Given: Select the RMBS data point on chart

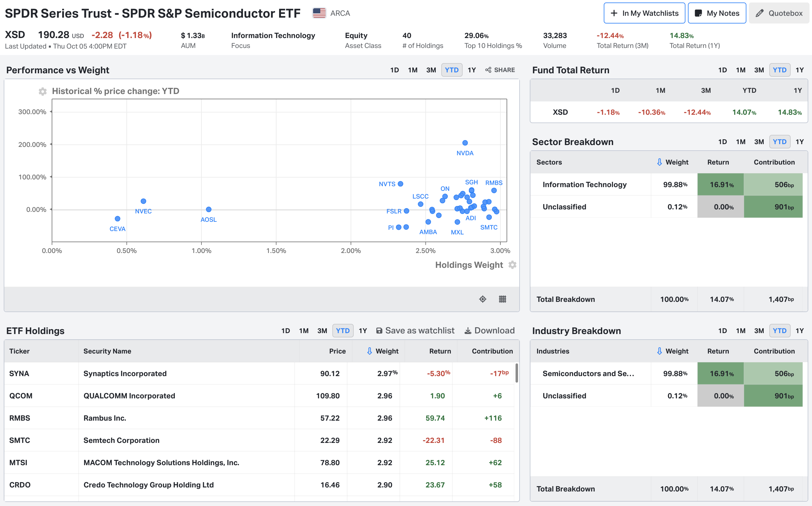Looking at the screenshot, I should 494,191.
